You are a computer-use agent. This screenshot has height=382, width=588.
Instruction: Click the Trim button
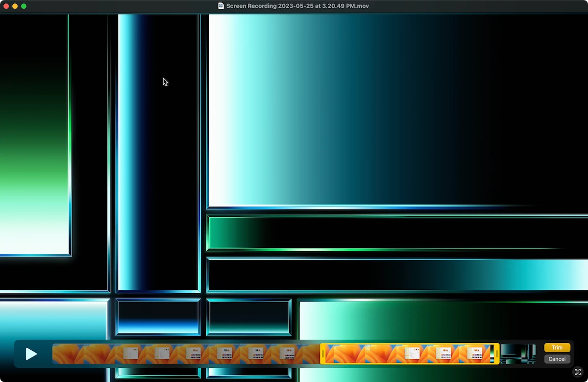557,348
